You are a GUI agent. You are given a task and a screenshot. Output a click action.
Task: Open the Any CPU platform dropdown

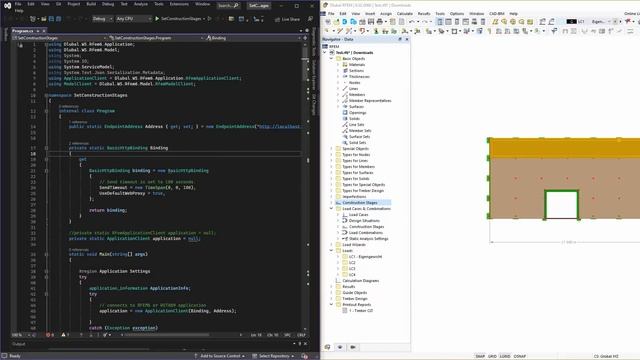coord(133,19)
